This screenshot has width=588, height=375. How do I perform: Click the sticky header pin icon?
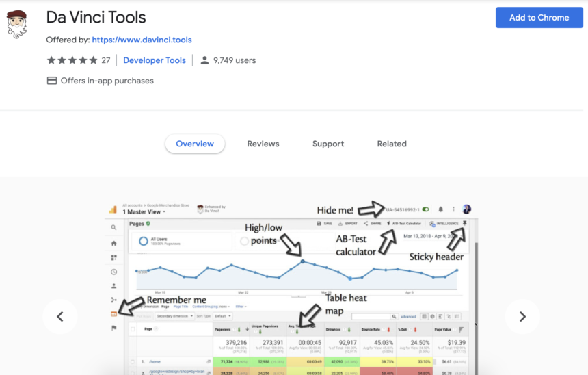[x=465, y=223]
